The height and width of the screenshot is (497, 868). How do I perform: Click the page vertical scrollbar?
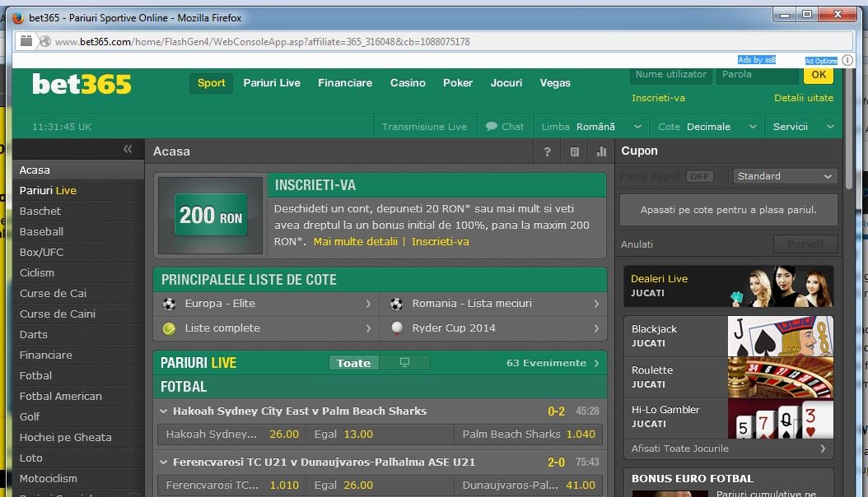(x=849, y=129)
